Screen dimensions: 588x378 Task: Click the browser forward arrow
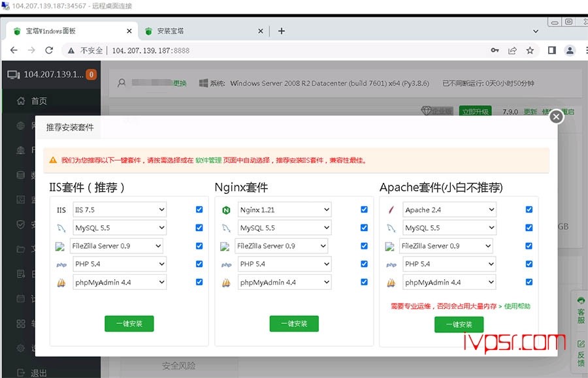pos(31,50)
